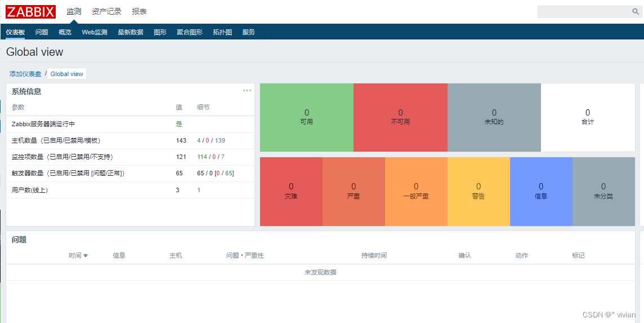Select the 严重 severity tile
Image resolution: width=644 pixels, height=323 pixels.
click(354, 191)
